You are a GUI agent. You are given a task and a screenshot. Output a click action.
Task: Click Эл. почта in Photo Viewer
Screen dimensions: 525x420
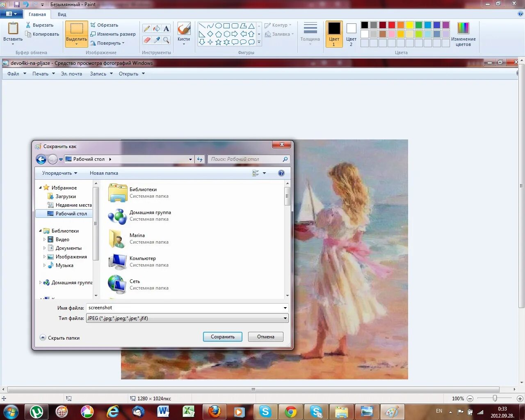click(x=71, y=74)
